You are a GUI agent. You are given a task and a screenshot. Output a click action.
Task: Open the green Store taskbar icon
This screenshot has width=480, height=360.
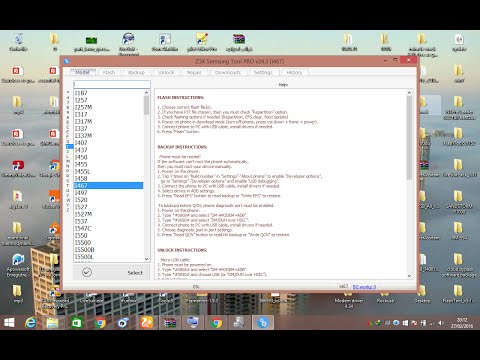click(76, 323)
